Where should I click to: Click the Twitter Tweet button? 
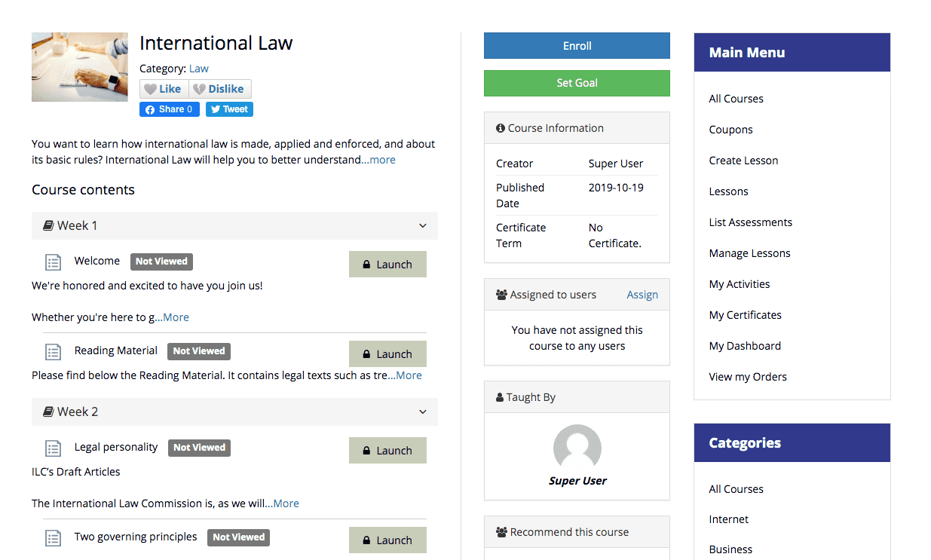[x=229, y=109]
